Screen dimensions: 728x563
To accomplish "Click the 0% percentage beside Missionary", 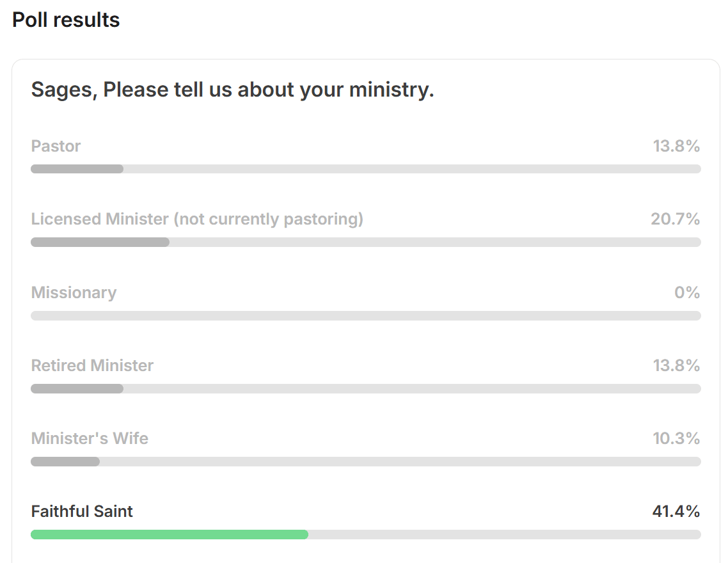I will [x=687, y=292].
